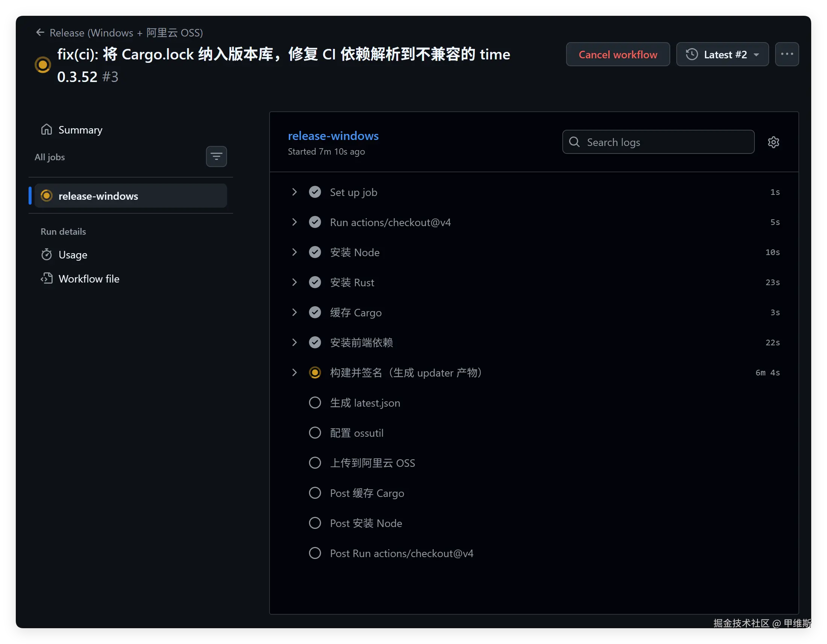Select the release-windows job in sidebar
827x644 pixels.
pyautogui.click(x=131, y=196)
